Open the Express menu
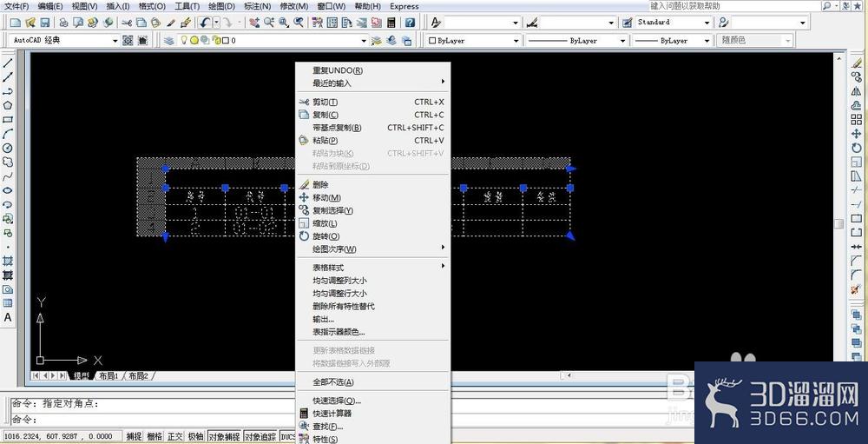 coord(404,6)
